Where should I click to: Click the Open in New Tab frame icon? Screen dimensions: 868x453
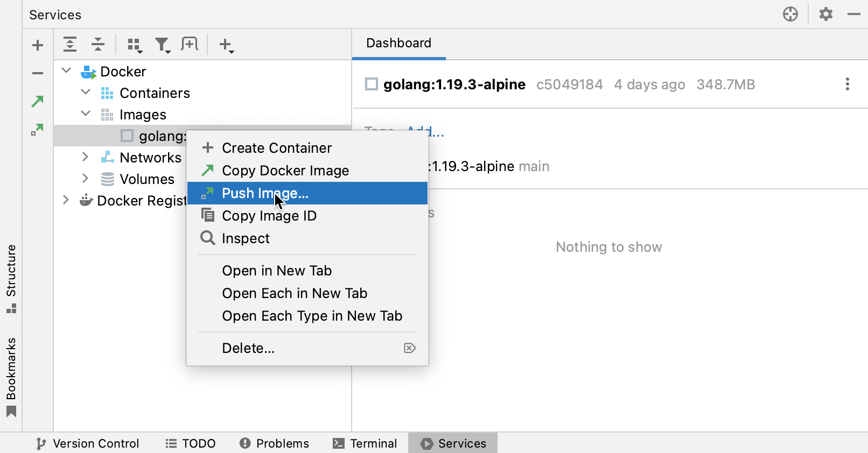point(190,45)
